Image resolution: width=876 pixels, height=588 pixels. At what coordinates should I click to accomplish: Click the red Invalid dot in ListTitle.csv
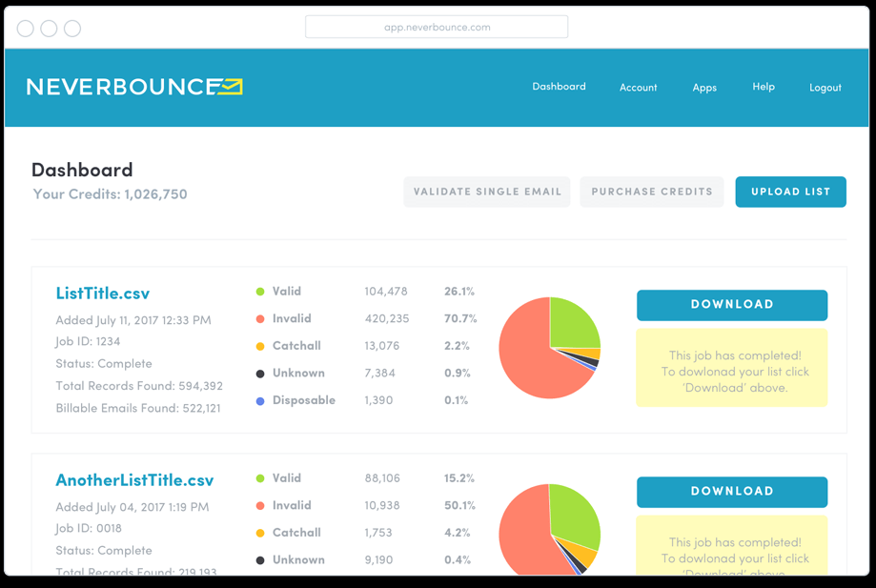pyautogui.click(x=260, y=319)
